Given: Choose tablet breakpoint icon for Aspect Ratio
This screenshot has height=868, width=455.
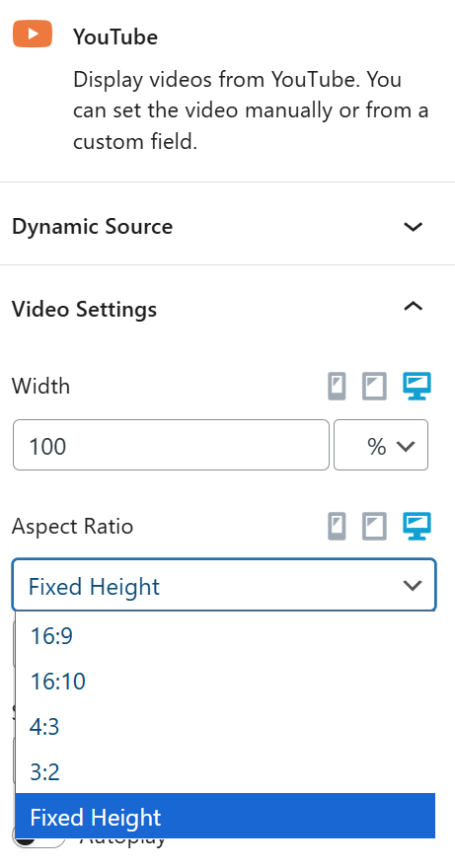Looking at the screenshot, I should click(x=374, y=527).
